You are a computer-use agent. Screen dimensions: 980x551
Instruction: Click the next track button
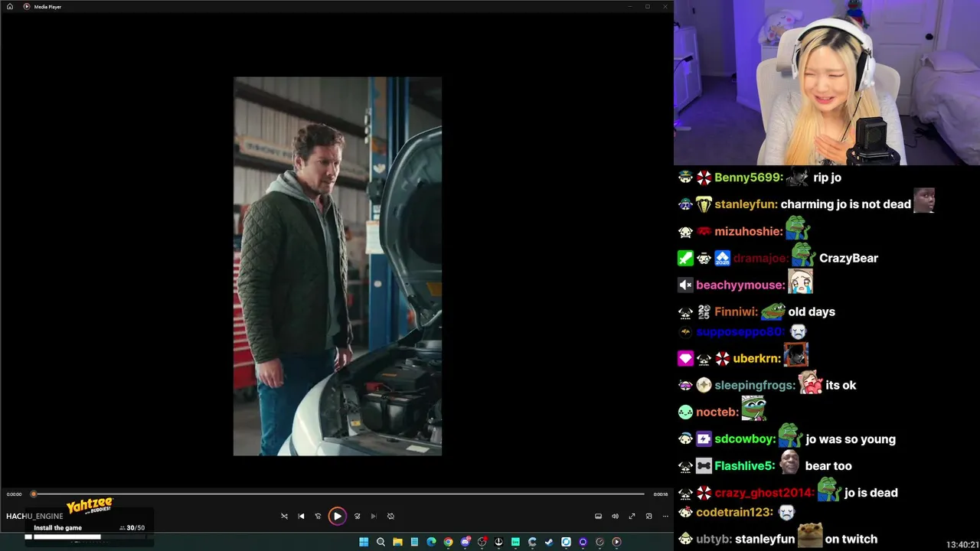coord(374,516)
